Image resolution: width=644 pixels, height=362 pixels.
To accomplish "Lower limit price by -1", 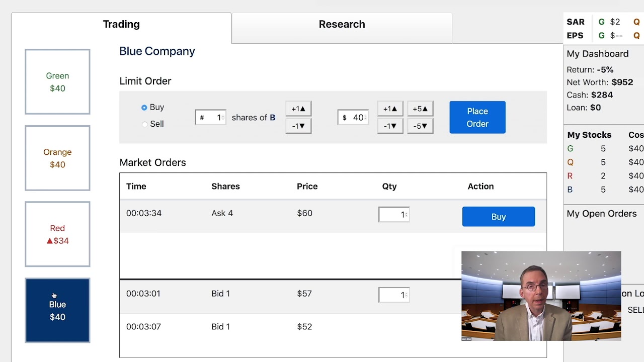I will click(390, 126).
